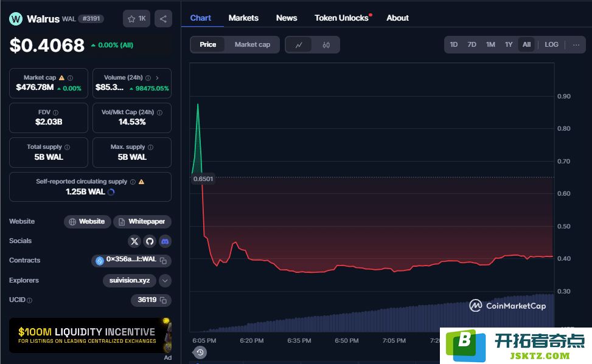Viewport: 592px width, 364px height.
Task: Click the #3191 rank badge
Action: [x=91, y=19]
